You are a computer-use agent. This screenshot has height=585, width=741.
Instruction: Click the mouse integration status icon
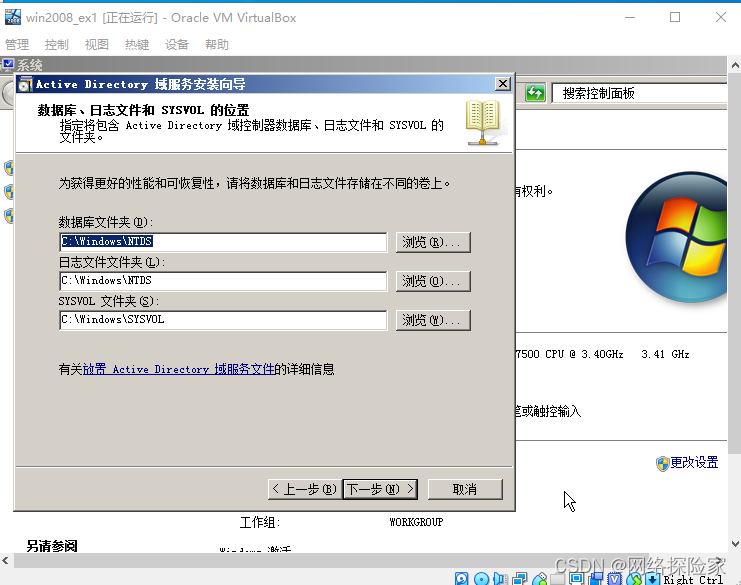click(634, 579)
